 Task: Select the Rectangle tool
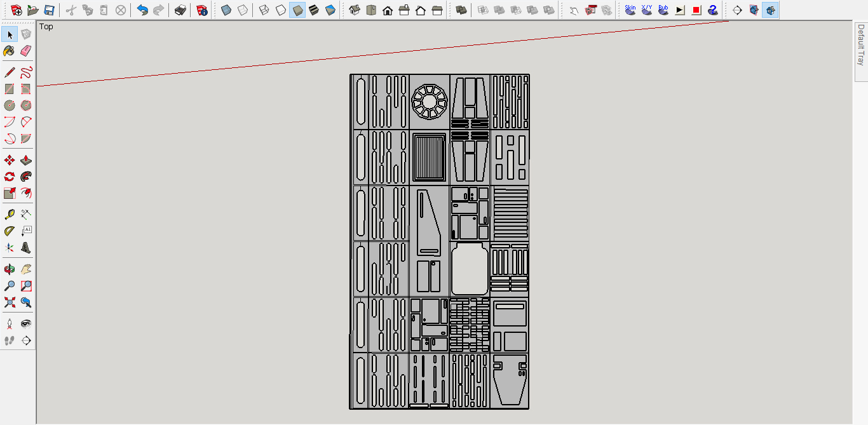[x=10, y=89]
